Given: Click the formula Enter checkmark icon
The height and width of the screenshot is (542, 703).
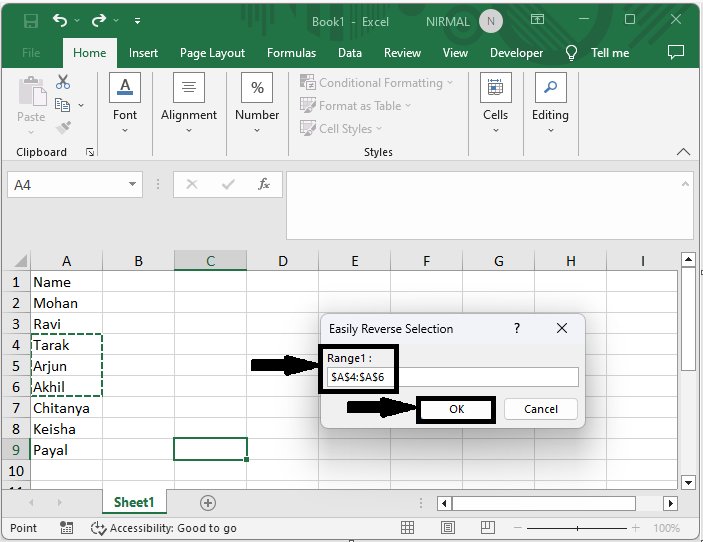Looking at the screenshot, I should tap(228, 184).
